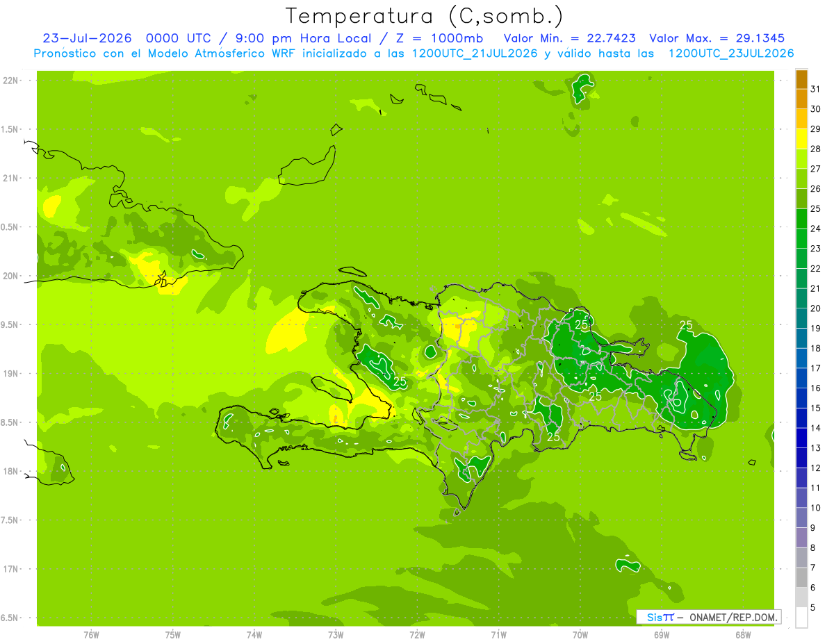The width and height of the screenshot is (834, 644).
Task: Select the 9:00 pm Hora Local text
Action: pyautogui.click(x=300, y=38)
